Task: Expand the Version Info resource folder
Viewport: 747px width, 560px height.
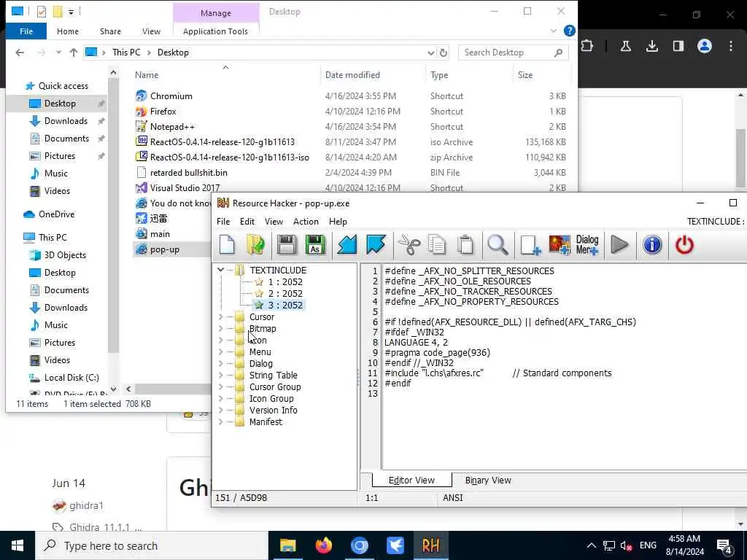Action: pos(220,410)
